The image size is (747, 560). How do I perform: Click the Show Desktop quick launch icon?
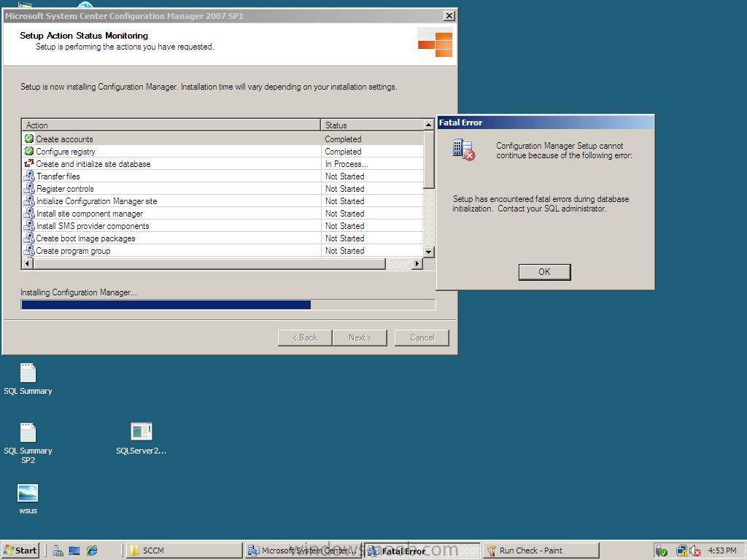coord(74,551)
